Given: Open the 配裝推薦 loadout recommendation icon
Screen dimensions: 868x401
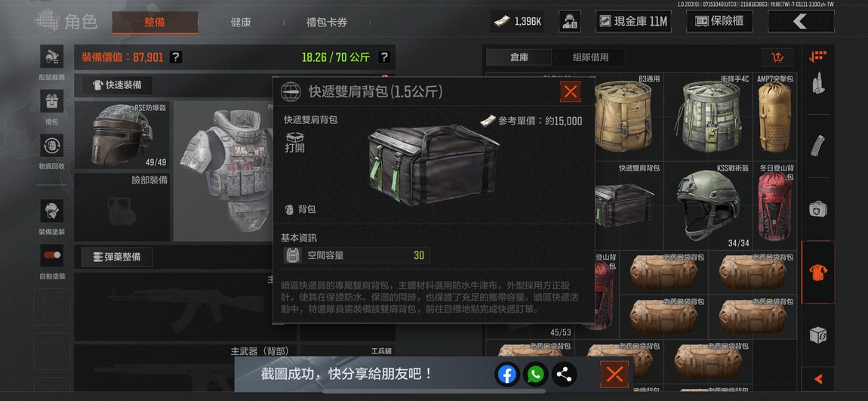Looking at the screenshot, I should click(51, 57).
